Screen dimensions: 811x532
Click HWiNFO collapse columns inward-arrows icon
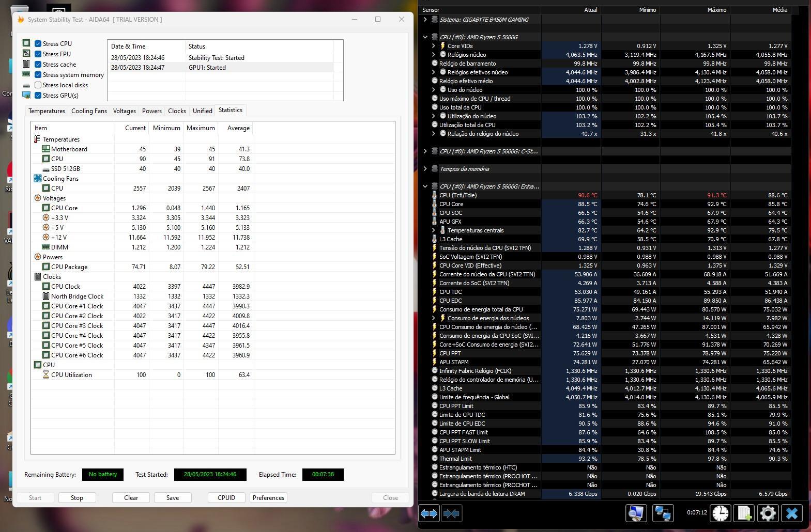(x=451, y=513)
